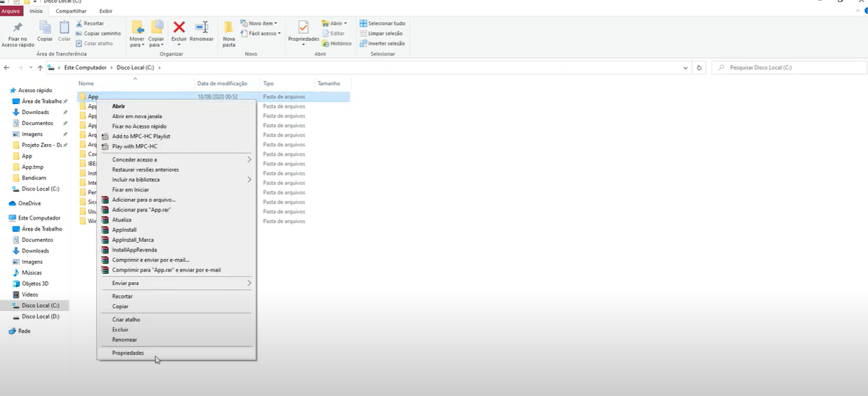
Task: Open the Enviar para submenu arrow
Action: [x=249, y=283]
